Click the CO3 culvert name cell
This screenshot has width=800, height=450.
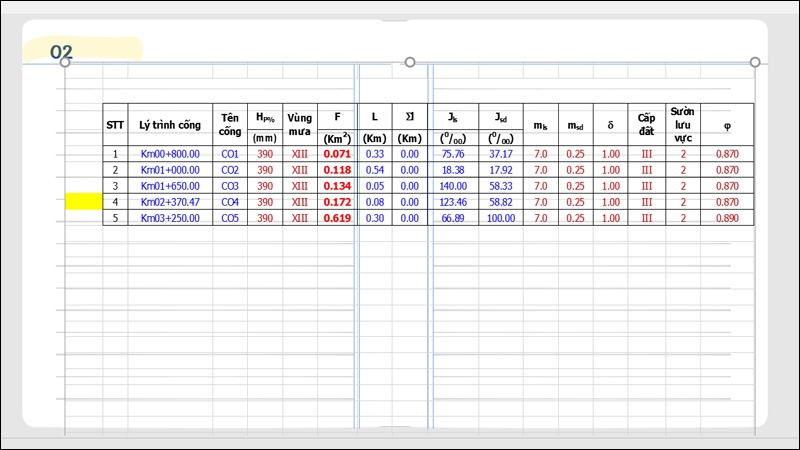tap(230, 186)
